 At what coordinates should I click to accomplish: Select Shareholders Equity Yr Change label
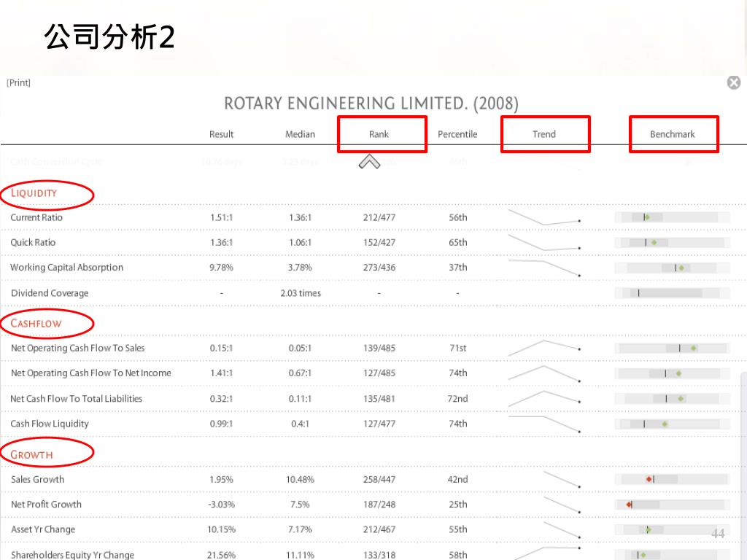(x=72, y=555)
